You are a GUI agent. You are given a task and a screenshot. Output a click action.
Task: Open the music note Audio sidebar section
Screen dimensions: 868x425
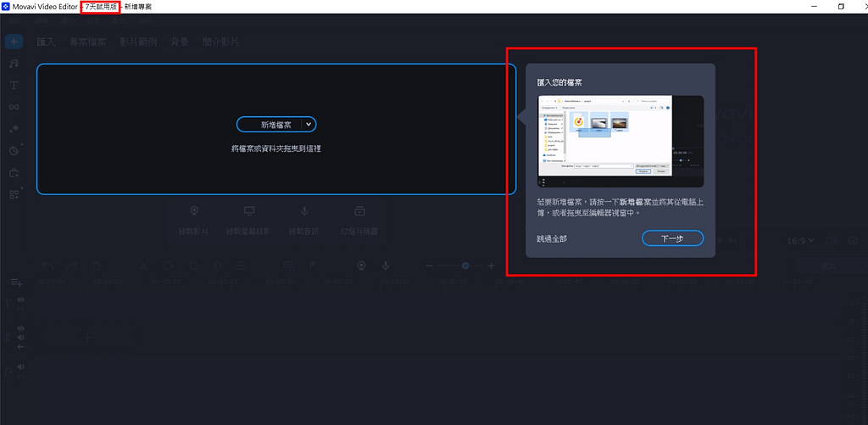coord(14,63)
